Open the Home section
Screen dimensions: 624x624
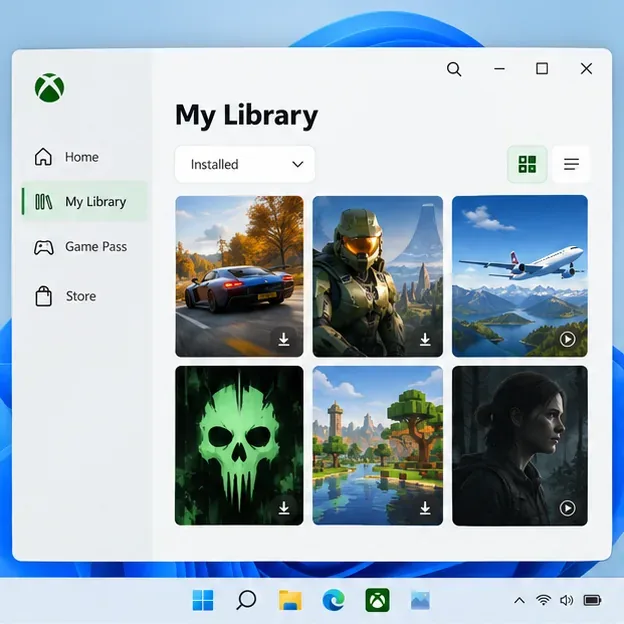pos(84,157)
